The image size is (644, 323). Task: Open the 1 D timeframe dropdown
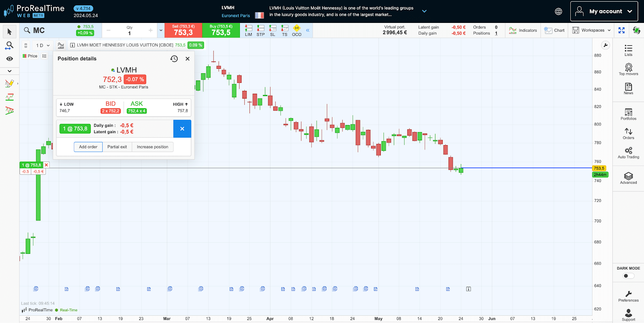[x=43, y=45]
